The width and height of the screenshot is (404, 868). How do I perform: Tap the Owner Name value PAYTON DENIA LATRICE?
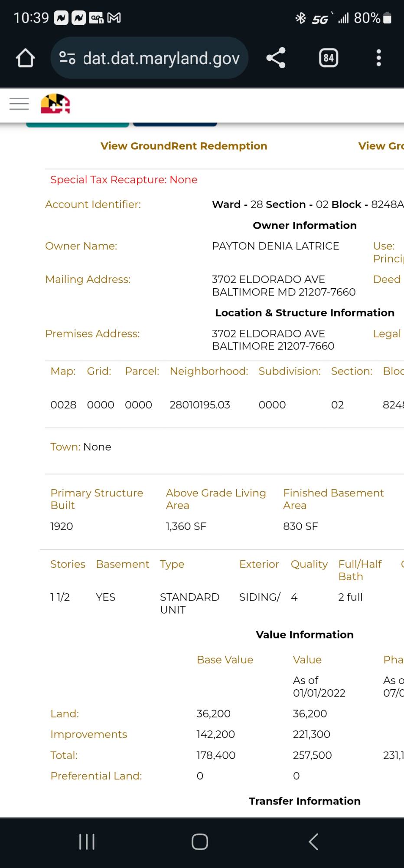[x=275, y=246]
